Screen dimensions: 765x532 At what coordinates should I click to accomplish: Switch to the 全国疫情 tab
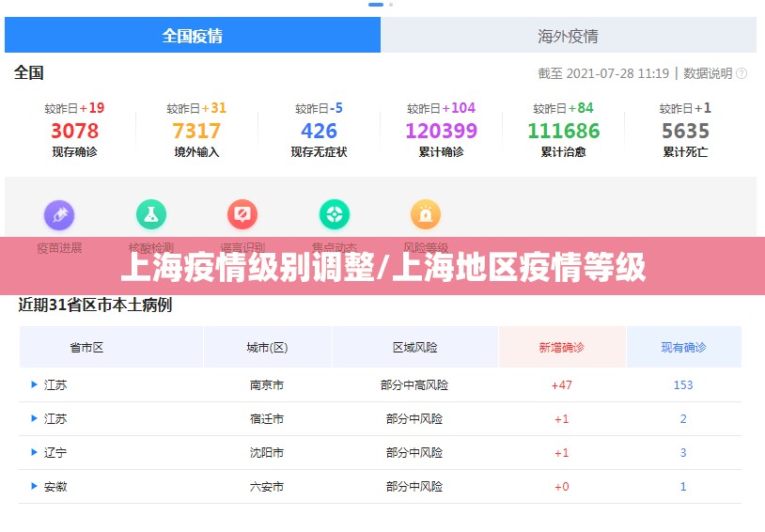[193, 36]
